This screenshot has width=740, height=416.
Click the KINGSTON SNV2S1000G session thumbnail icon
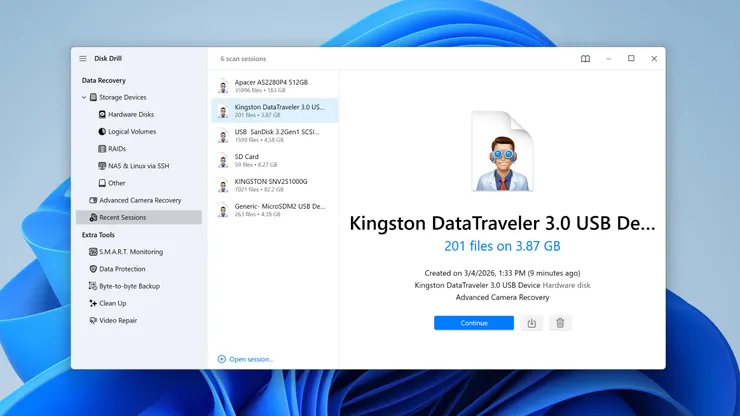(223, 185)
